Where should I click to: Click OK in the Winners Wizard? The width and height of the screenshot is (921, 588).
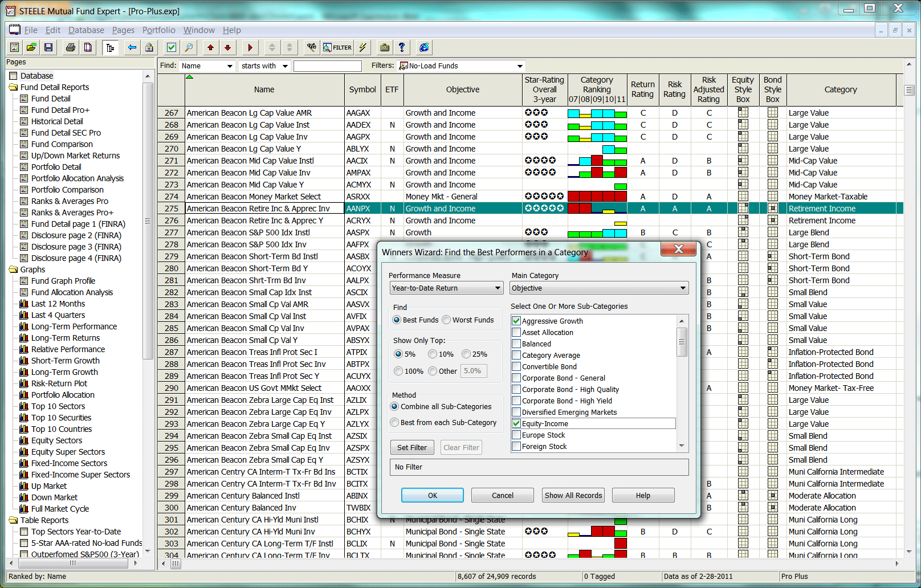pyautogui.click(x=433, y=495)
